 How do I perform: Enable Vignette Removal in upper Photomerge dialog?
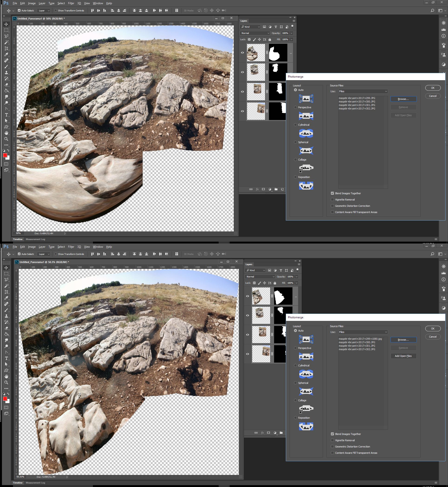click(x=332, y=200)
